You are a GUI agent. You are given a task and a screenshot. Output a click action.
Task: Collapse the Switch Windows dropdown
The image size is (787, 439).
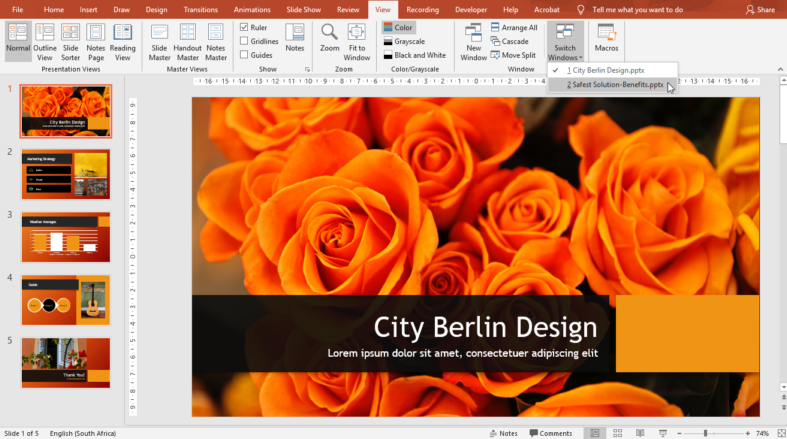(565, 42)
